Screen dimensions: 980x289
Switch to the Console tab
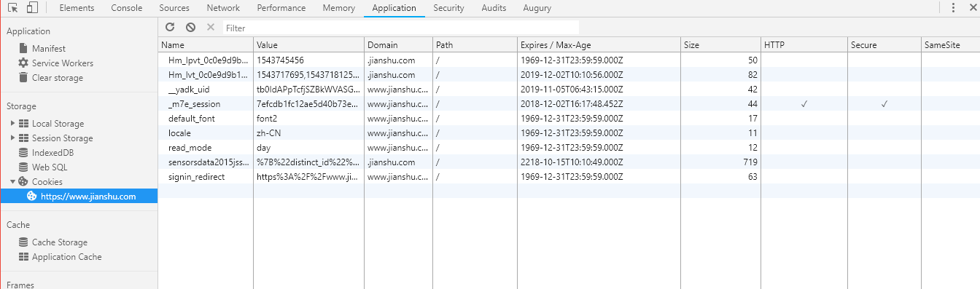tap(127, 8)
